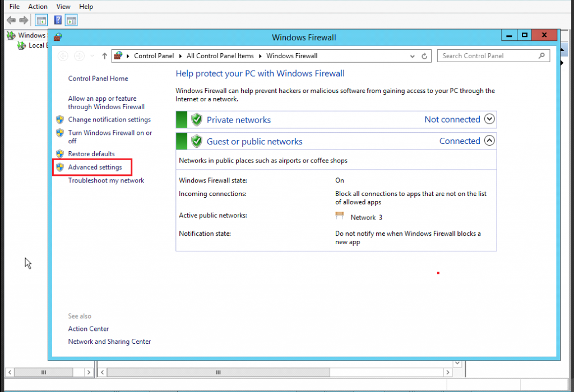Refresh the Windows Firewall page
The width and height of the screenshot is (574, 392).
[424, 57]
